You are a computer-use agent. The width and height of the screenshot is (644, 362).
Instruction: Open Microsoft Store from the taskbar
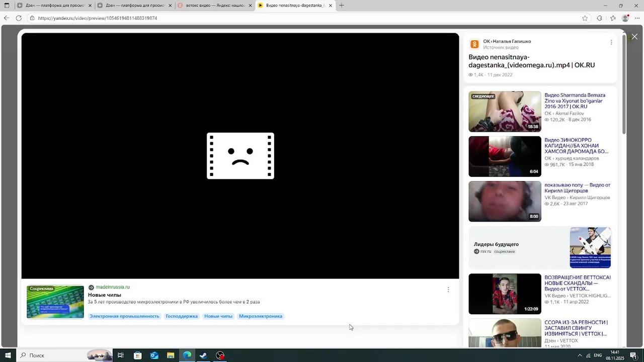point(137,355)
